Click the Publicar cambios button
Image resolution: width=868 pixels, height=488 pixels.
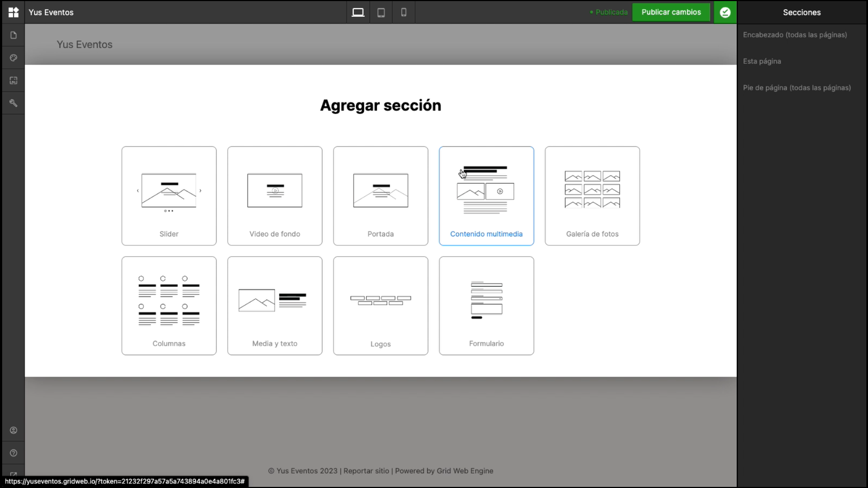(671, 12)
